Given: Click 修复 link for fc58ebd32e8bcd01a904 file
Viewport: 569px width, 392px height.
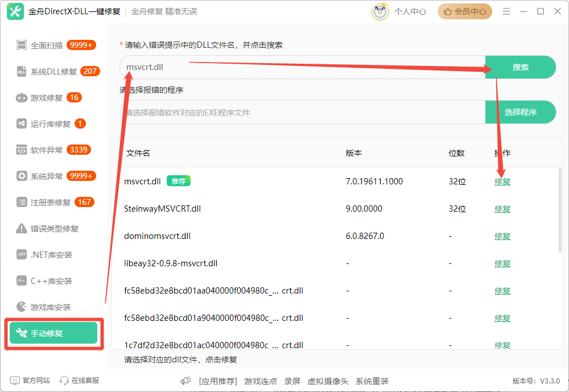Looking at the screenshot, I should pyautogui.click(x=502, y=318).
